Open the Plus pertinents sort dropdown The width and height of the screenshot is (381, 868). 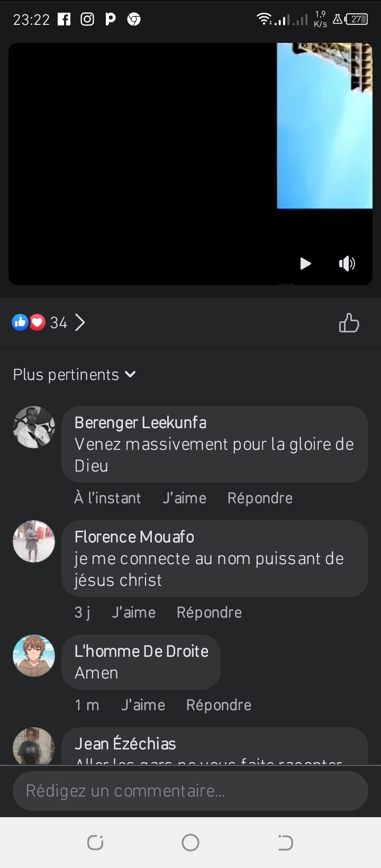pyautogui.click(x=75, y=375)
